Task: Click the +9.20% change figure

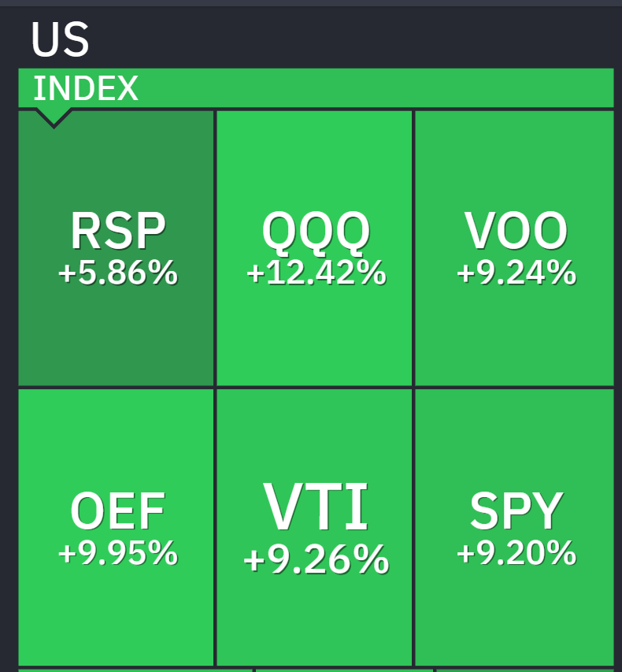Action: coord(516,552)
